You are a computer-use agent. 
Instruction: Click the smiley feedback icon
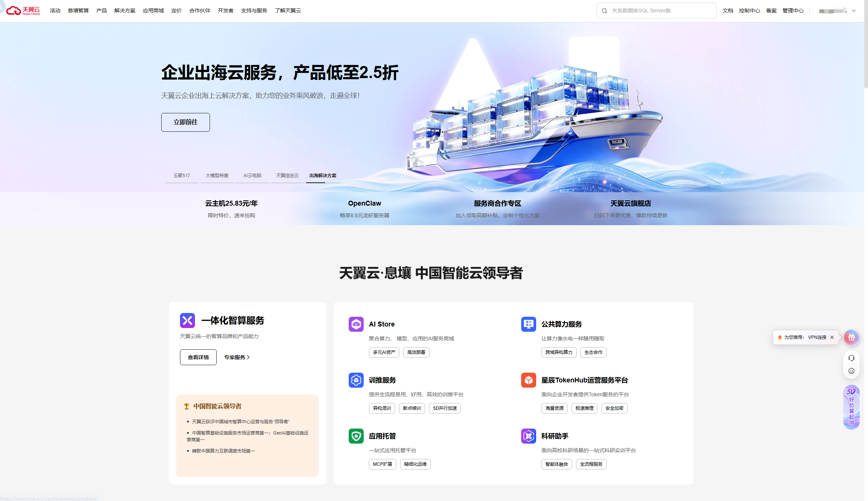pos(851,371)
